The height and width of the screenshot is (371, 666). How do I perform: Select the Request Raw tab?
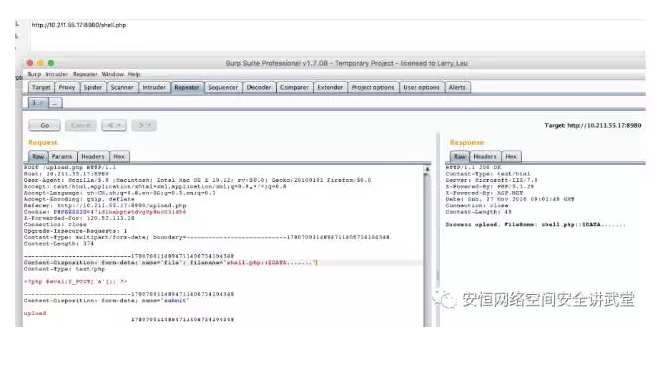click(38, 156)
